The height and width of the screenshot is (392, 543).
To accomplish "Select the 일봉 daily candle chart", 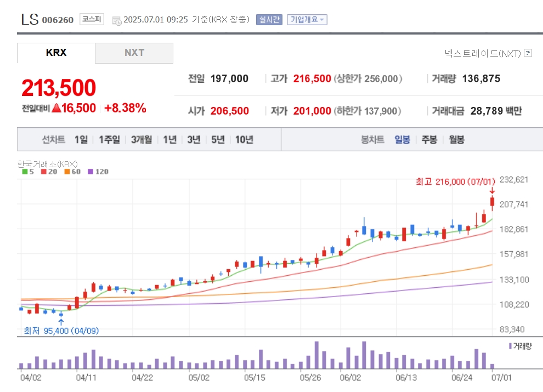I will click(402, 140).
